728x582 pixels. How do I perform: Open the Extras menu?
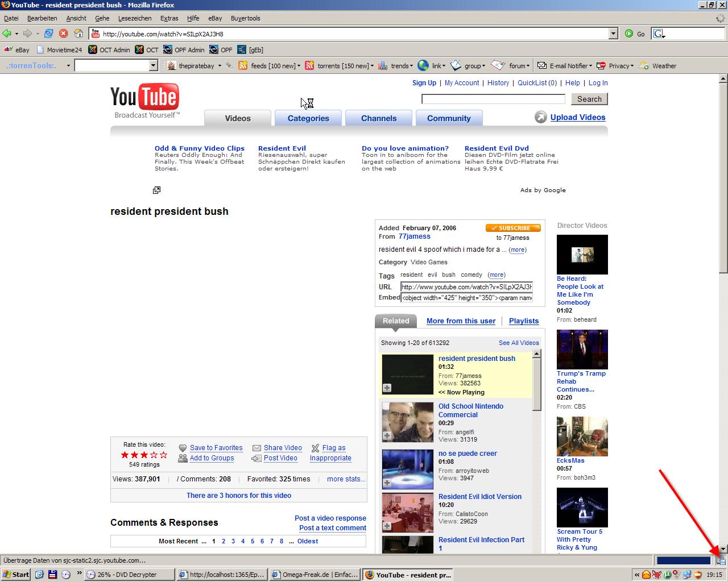(169, 18)
